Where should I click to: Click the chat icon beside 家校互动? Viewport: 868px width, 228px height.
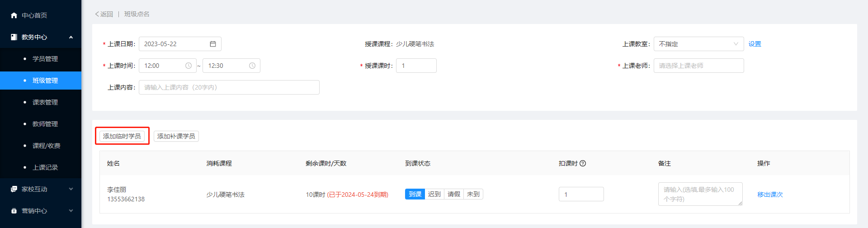tap(14, 189)
